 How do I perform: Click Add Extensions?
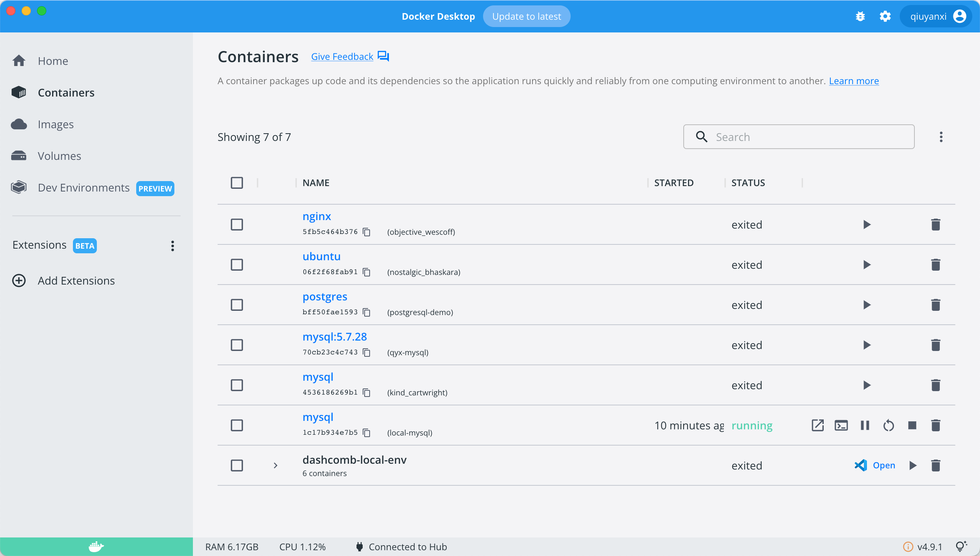pyautogui.click(x=64, y=281)
